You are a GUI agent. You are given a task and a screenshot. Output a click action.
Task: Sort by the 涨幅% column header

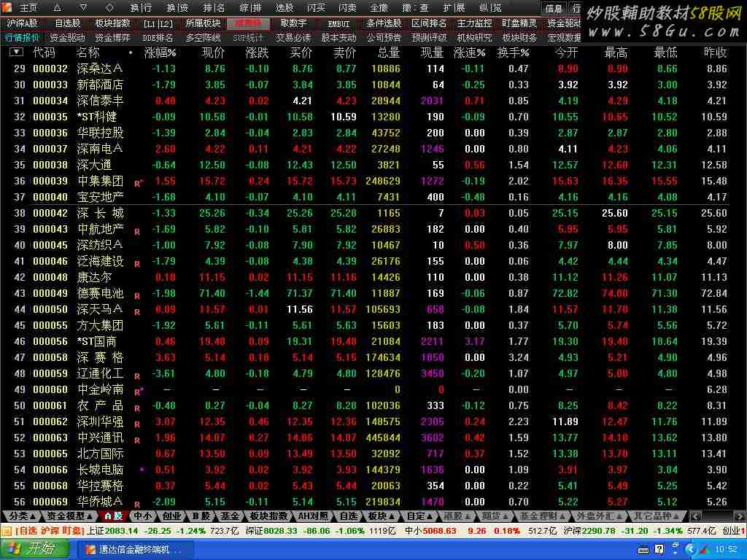160,52
